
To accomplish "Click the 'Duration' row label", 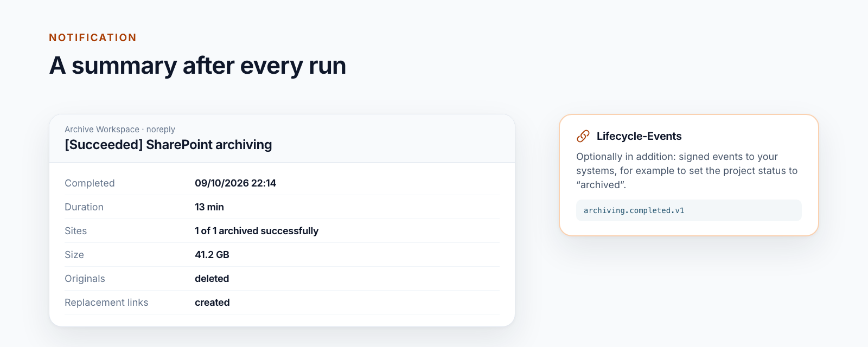I will pyautogui.click(x=84, y=207).
